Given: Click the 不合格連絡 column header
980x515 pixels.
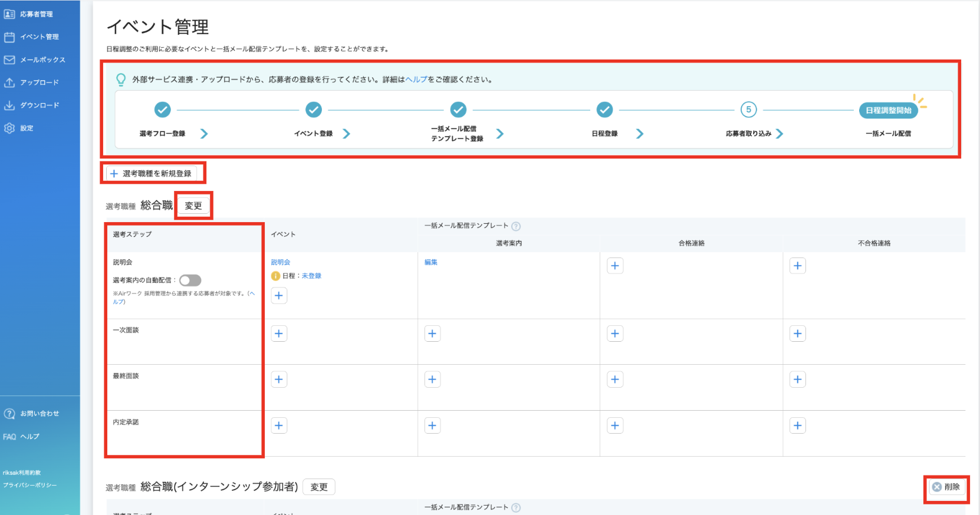Looking at the screenshot, I should [x=874, y=243].
